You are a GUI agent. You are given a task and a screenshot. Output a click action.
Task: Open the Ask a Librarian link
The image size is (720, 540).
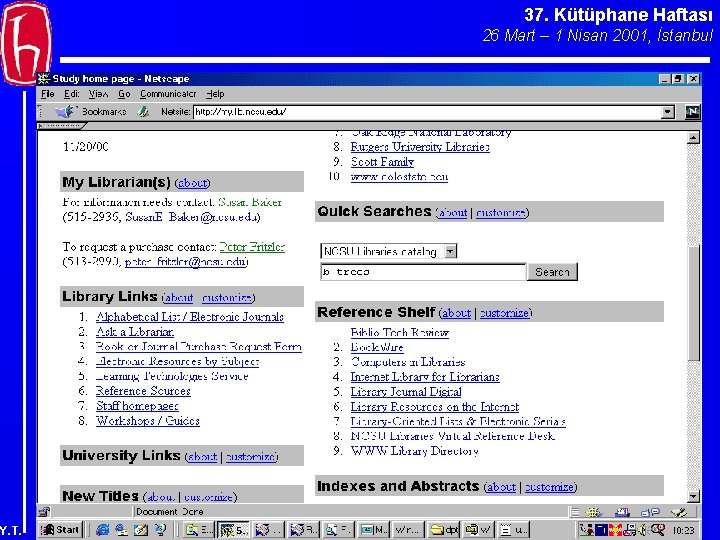click(135, 332)
